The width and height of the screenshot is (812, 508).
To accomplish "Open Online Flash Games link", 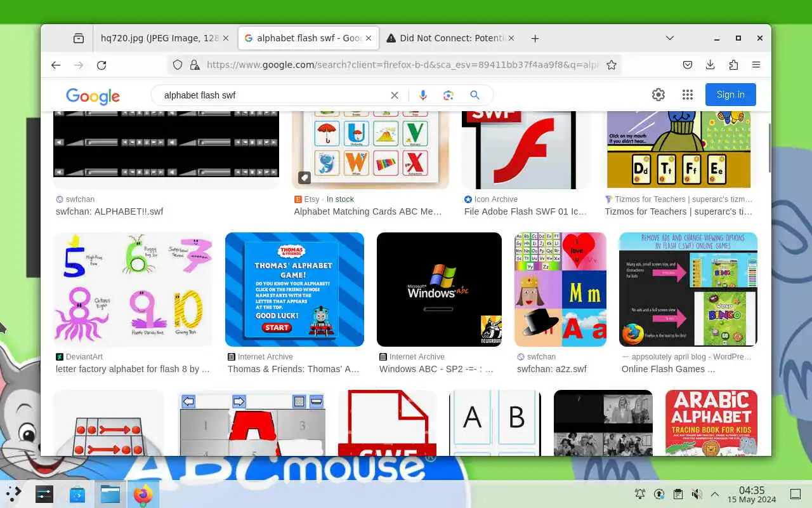I will point(669,369).
